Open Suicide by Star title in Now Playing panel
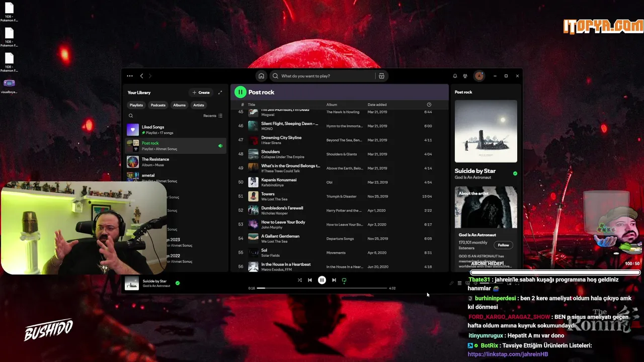 (x=475, y=171)
